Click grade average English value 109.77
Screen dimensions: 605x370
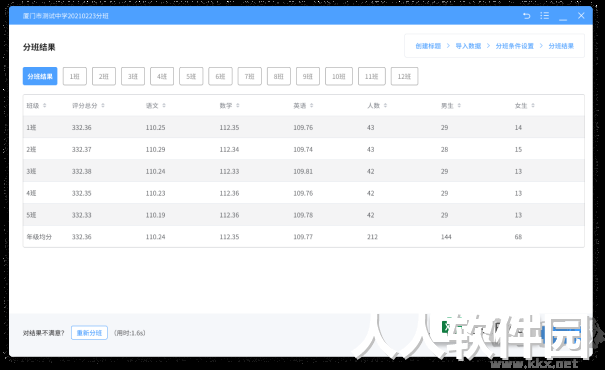pyautogui.click(x=303, y=237)
